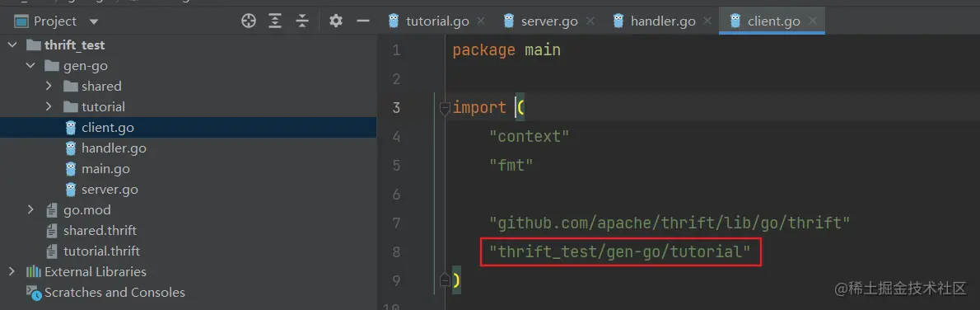980x310 pixels.
Task: Select the tutorial folder in tree
Action: point(103,106)
